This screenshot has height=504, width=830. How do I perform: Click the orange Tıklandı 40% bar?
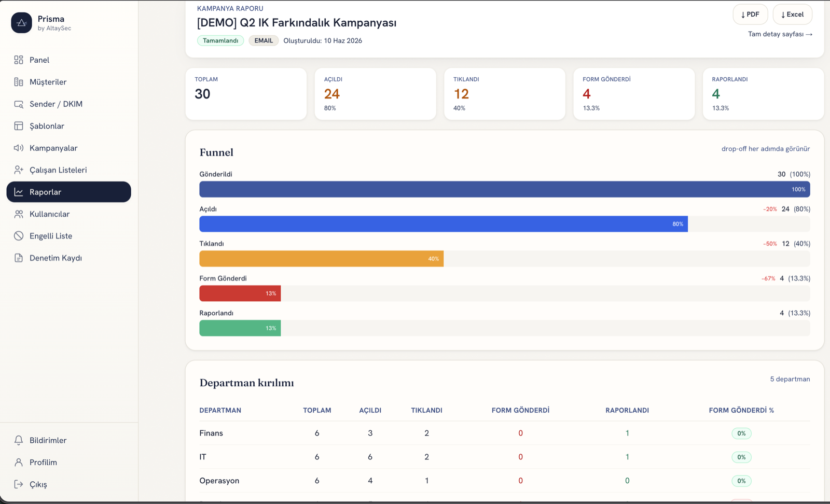point(322,259)
